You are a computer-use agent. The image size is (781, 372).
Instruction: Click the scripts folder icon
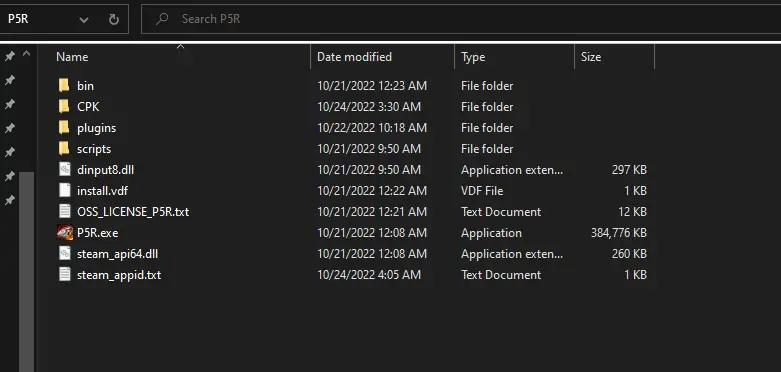click(64, 148)
